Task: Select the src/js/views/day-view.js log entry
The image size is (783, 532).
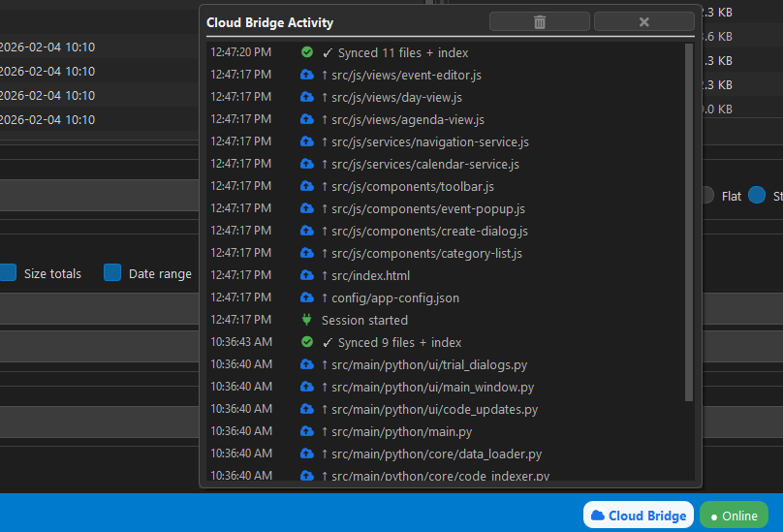Action: pyautogui.click(x=446, y=97)
